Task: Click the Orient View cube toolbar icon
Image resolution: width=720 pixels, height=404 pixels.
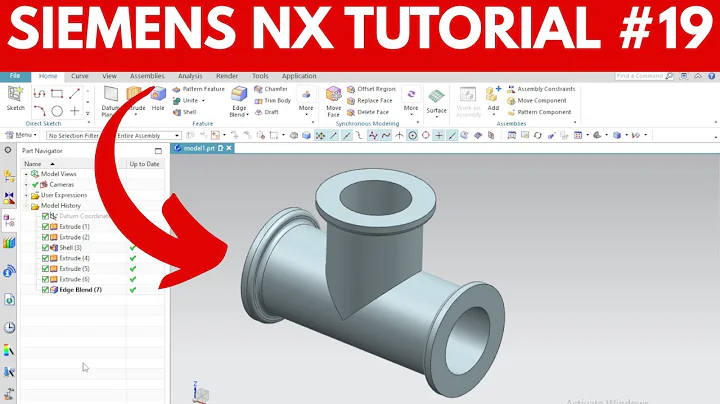Action: [x=617, y=135]
